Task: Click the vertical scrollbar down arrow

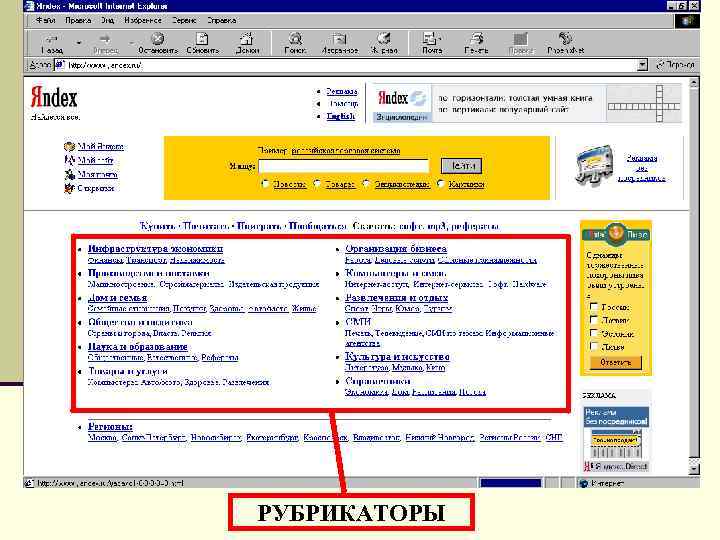Action: pos(694,469)
